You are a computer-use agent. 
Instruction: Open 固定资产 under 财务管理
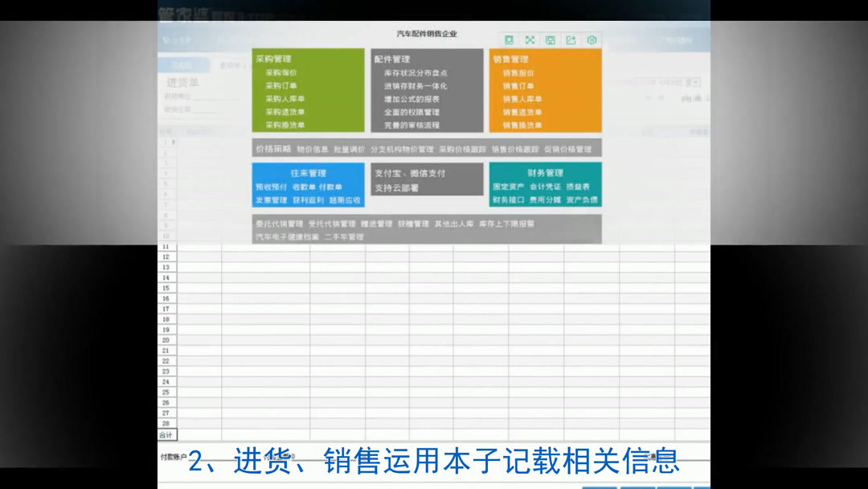(x=508, y=185)
